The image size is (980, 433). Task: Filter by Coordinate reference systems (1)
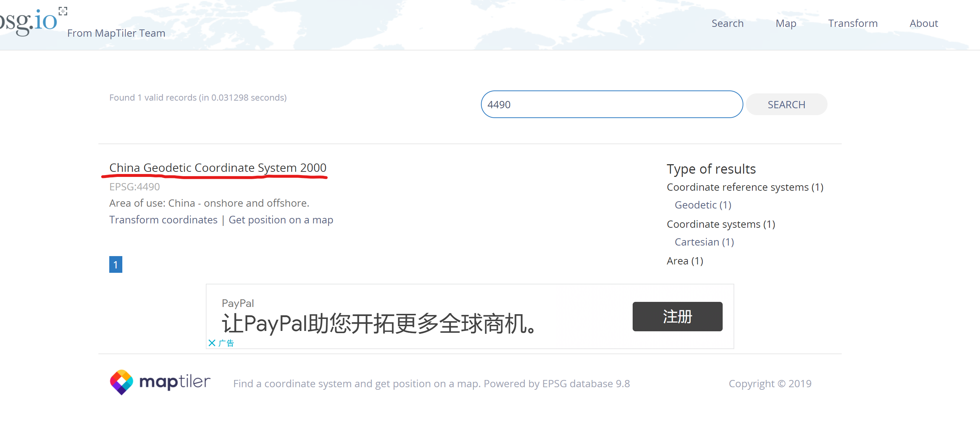click(x=744, y=187)
